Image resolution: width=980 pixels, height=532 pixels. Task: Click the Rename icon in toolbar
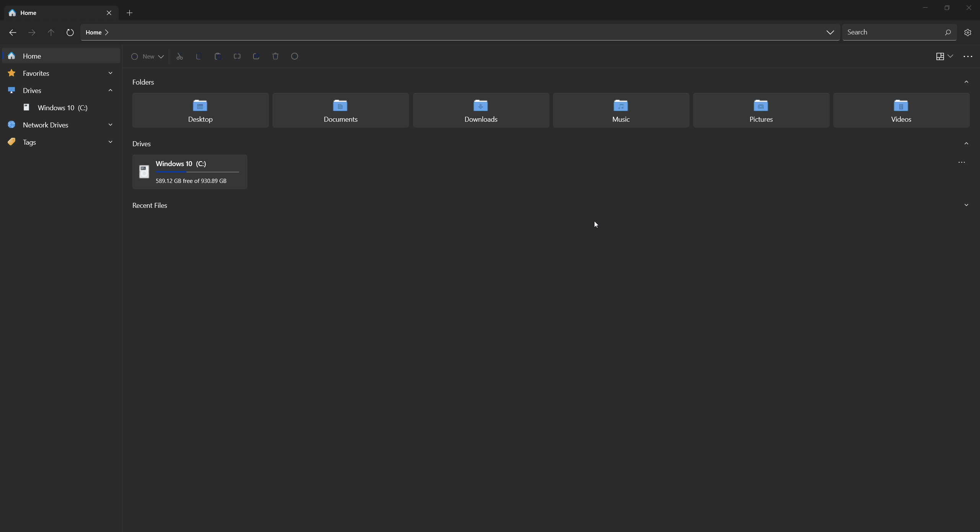237,57
